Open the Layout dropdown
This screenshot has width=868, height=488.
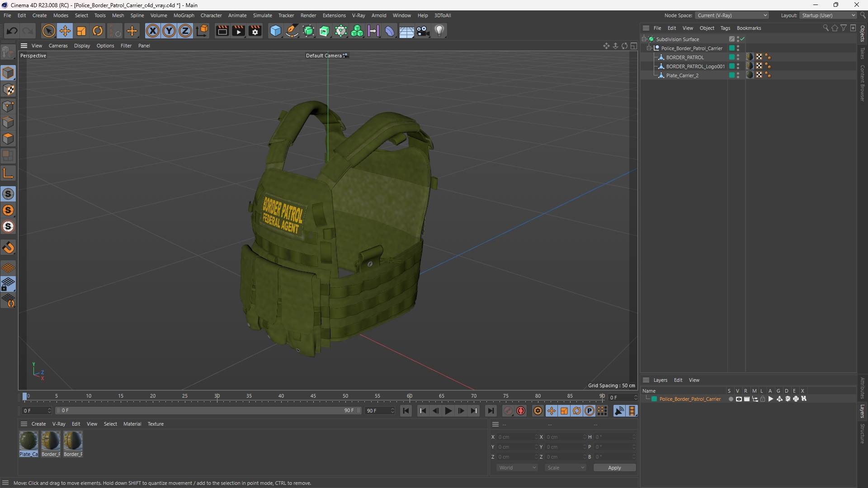(828, 15)
